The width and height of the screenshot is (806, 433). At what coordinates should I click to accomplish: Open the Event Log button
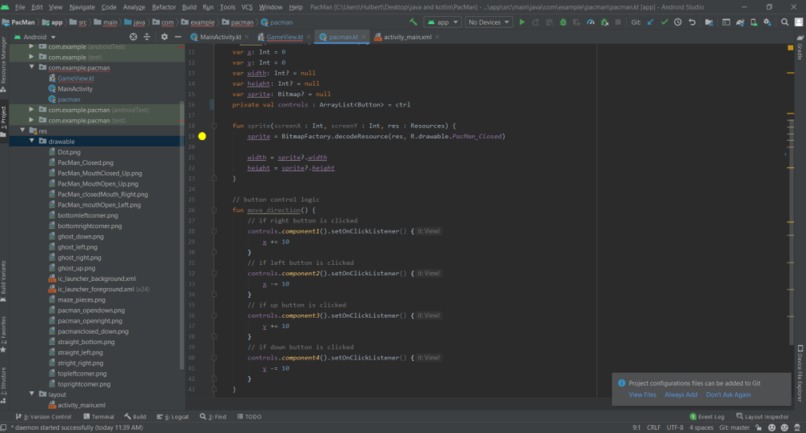tap(707, 417)
